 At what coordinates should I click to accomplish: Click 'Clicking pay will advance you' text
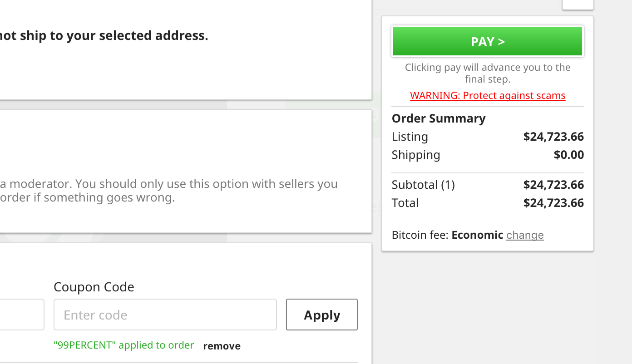point(487,72)
